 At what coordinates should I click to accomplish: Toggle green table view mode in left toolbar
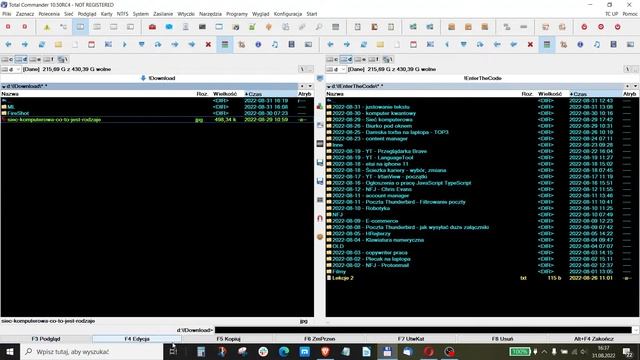[x=225, y=44]
